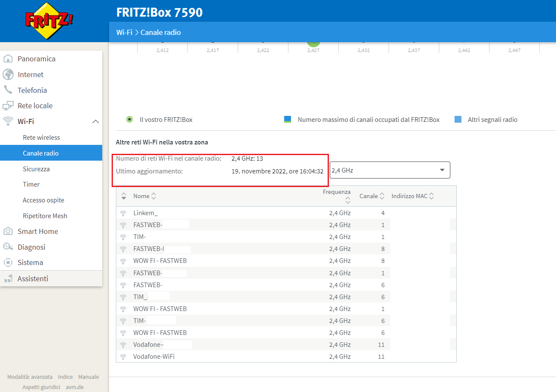This screenshot has height=392, width=556.
Task: Click the FRITZ! logo
Action: click(49, 20)
